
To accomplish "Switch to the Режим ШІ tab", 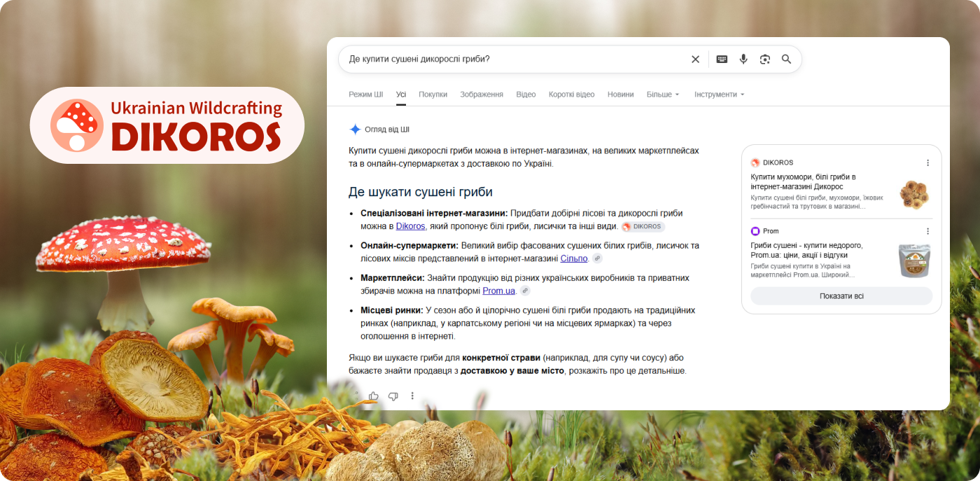I will (366, 95).
